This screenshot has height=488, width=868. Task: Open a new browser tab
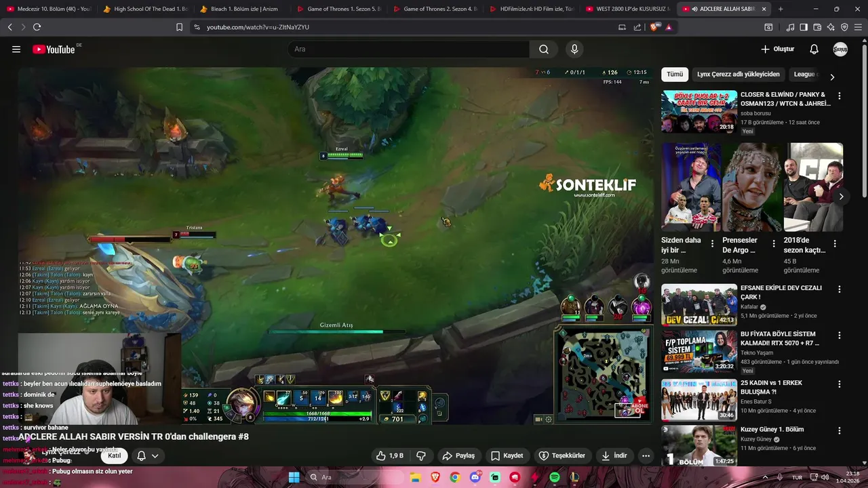[x=781, y=9]
